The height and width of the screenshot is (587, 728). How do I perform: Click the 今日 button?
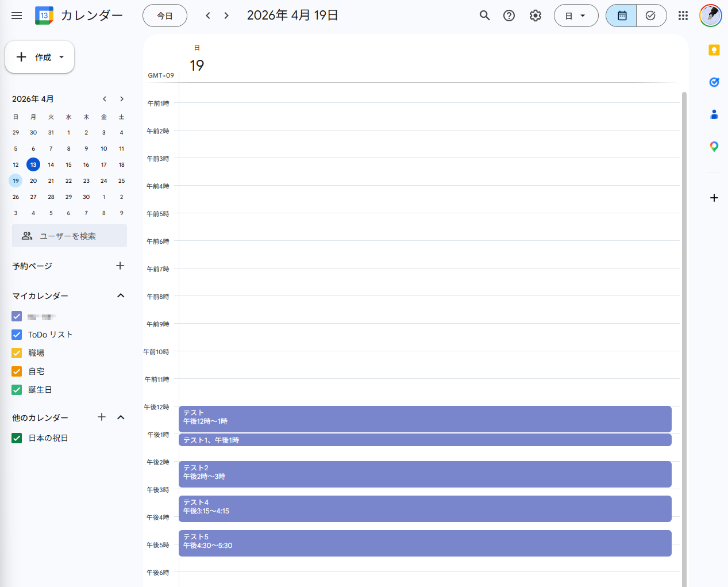[165, 16]
